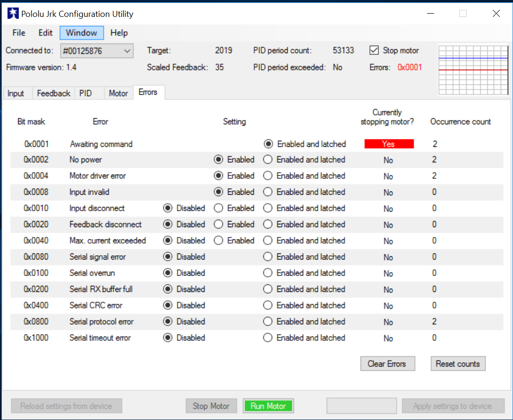This screenshot has width=513, height=420.
Task: Toggle the Stop motor checkbox
Action: (x=394, y=50)
